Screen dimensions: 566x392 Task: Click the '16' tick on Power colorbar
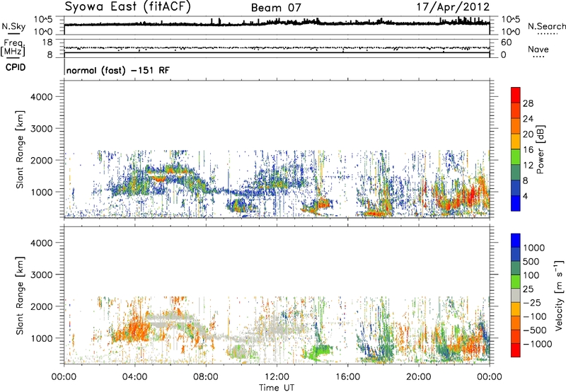528,150
